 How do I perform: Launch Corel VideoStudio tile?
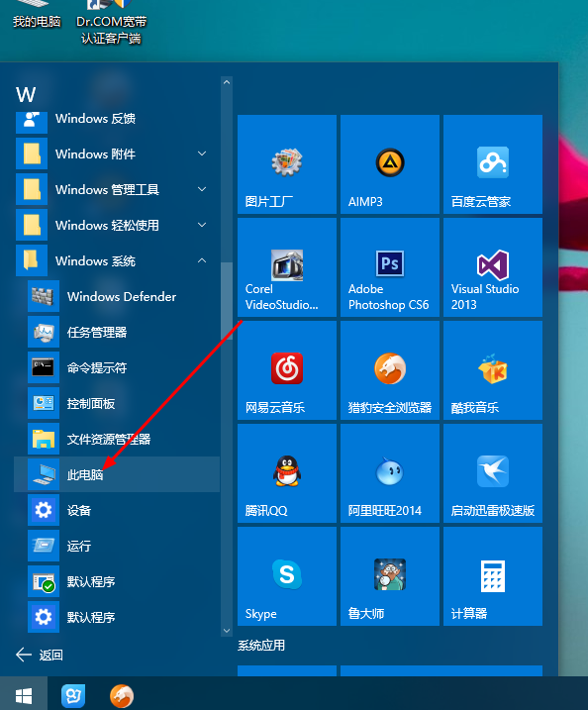tap(287, 267)
